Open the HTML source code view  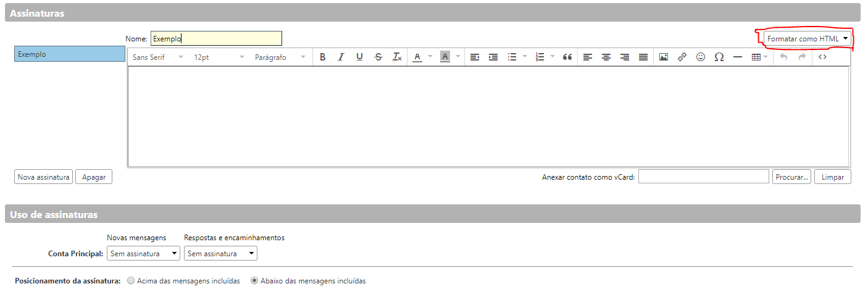coord(822,57)
